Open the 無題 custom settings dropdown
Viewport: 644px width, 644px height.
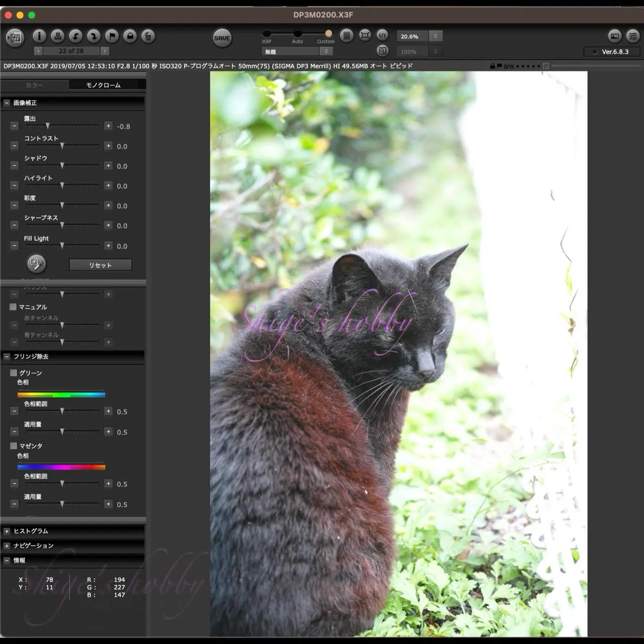point(297,51)
